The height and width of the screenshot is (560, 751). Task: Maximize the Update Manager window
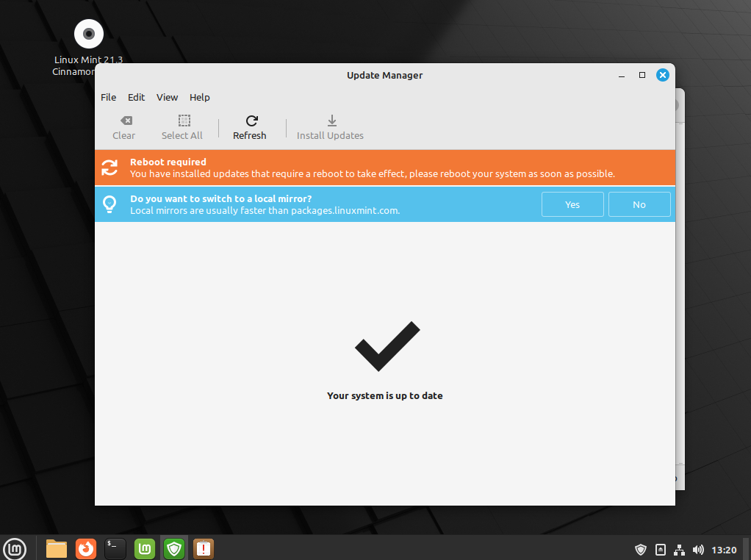click(642, 75)
